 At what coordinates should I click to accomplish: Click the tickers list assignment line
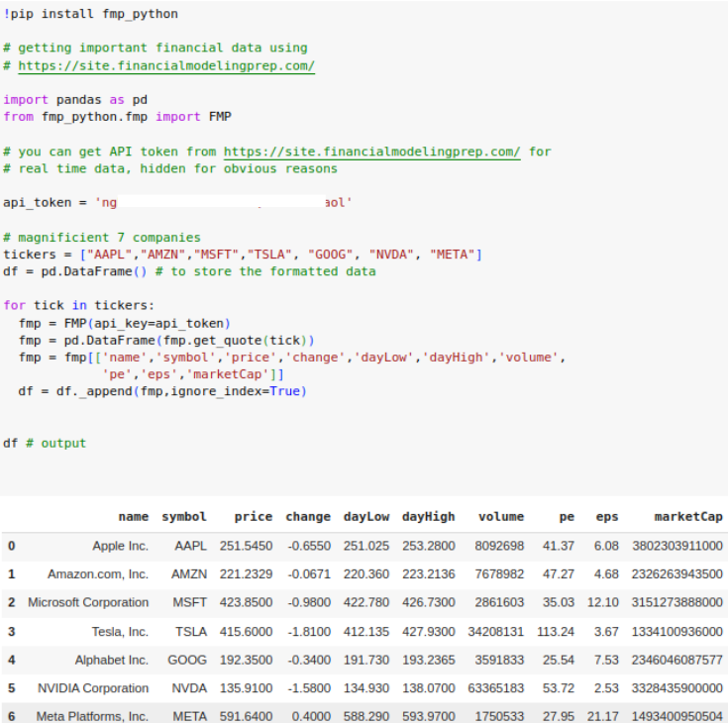pyautogui.click(x=243, y=255)
